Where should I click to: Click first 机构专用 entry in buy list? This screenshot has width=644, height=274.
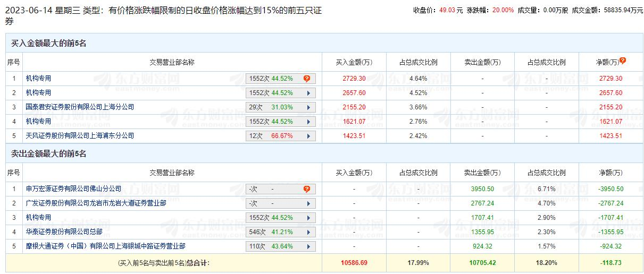click(x=38, y=79)
